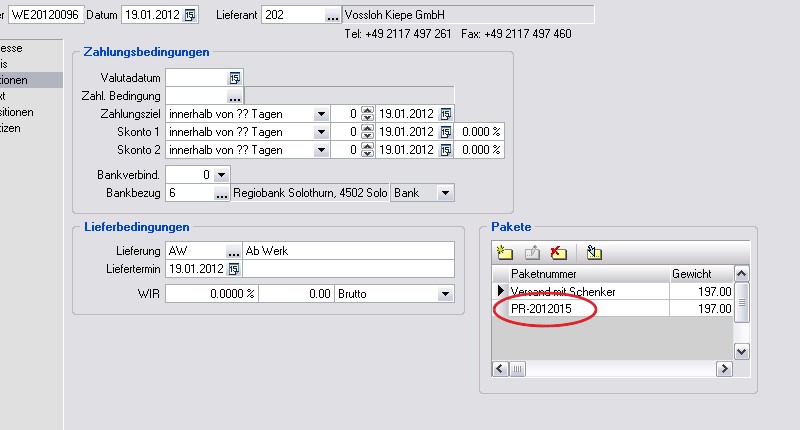Screen dimensions: 800x430
Task: Click into the WIR percentage field
Action: point(211,294)
